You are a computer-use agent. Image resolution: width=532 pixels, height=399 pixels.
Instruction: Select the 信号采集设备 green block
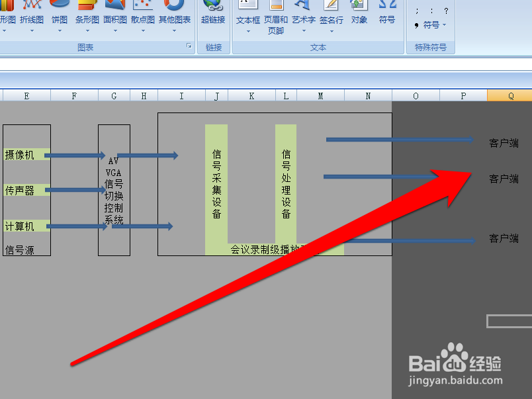coord(216,185)
